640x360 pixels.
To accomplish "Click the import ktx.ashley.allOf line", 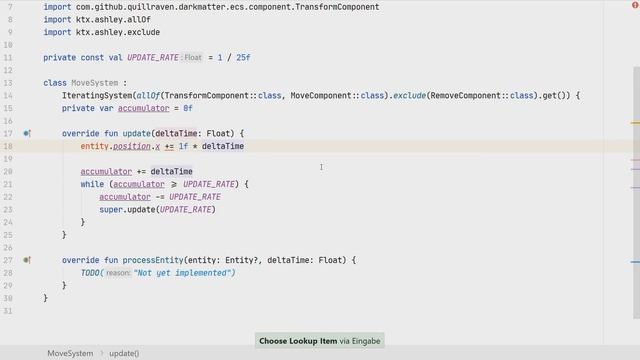I will pyautogui.click(x=97, y=20).
